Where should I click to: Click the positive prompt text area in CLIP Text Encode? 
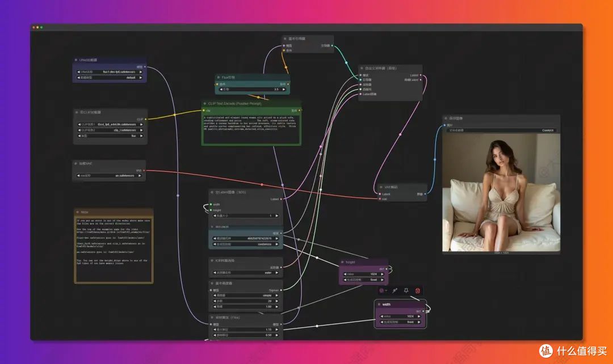point(251,129)
